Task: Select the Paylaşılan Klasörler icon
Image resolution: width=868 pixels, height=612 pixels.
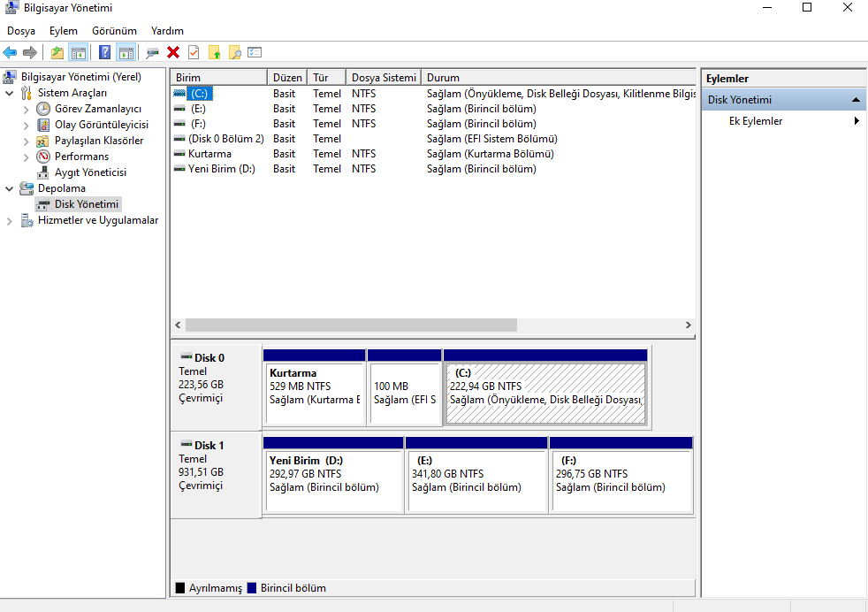Action: click(42, 141)
